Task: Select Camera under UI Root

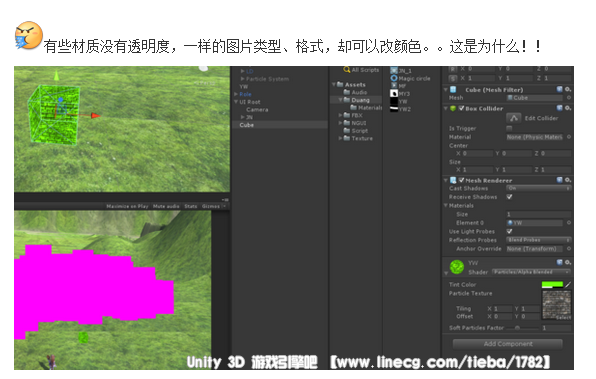Action: coord(257,109)
